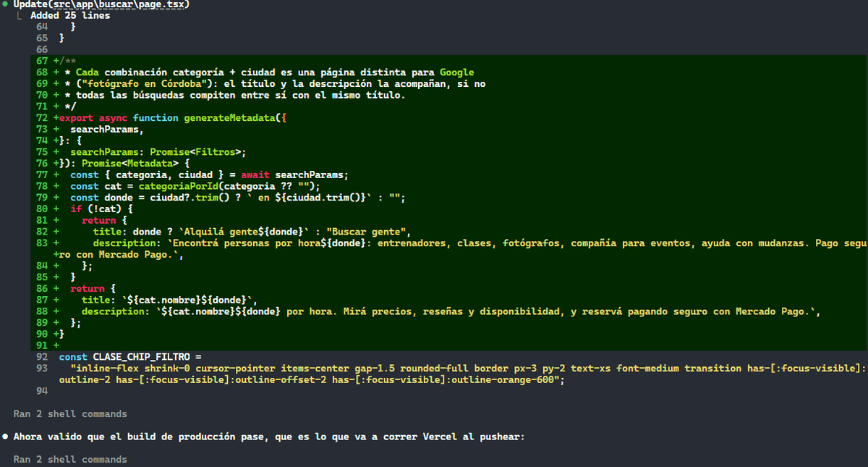Viewport: 868px width, 467px height.
Task: Select the generateMetadata function name
Action: tap(229, 118)
